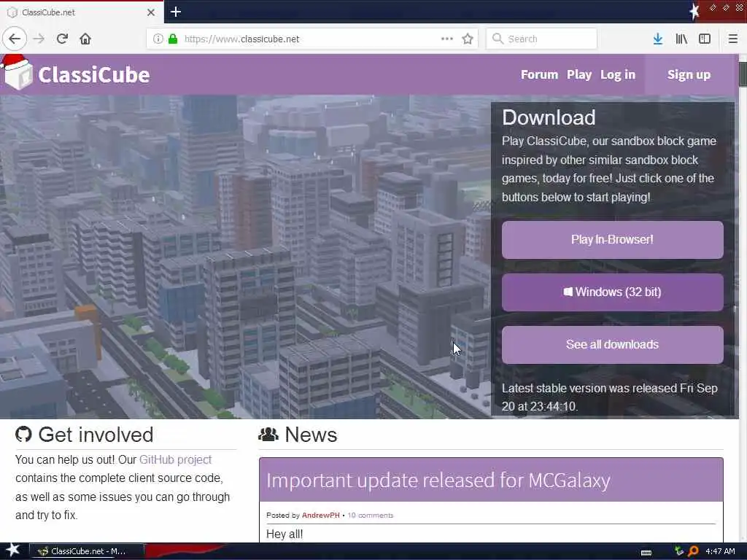Click the orange search tray icon
Screen dimensions: 747x560
click(x=693, y=551)
